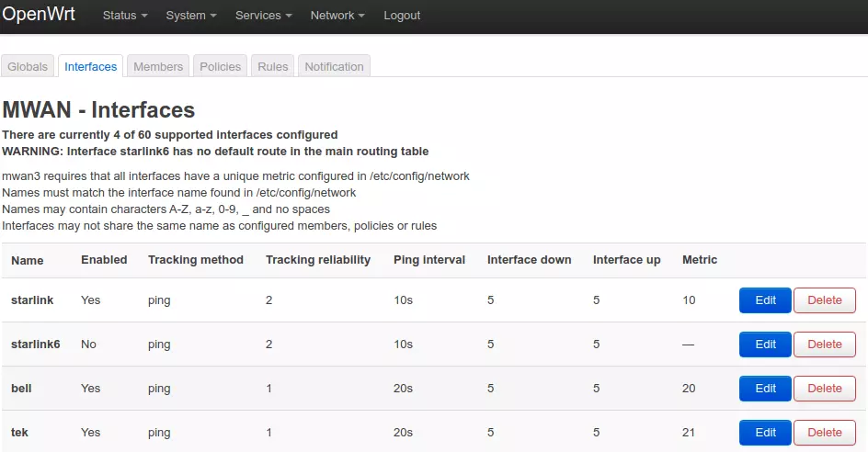868x452 pixels.
Task: Click metric value 10 for starlink
Action: (689, 300)
